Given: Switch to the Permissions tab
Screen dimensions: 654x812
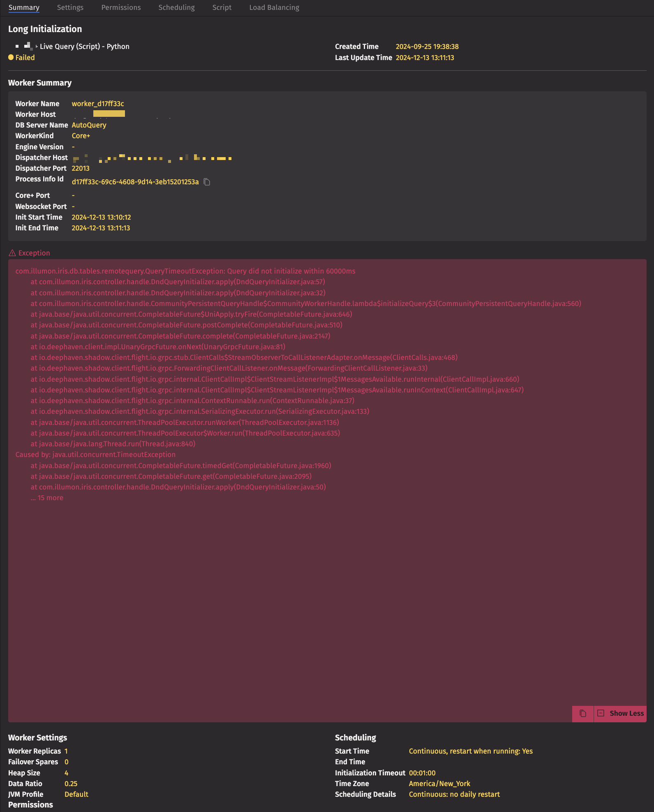Looking at the screenshot, I should coord(121,7).
